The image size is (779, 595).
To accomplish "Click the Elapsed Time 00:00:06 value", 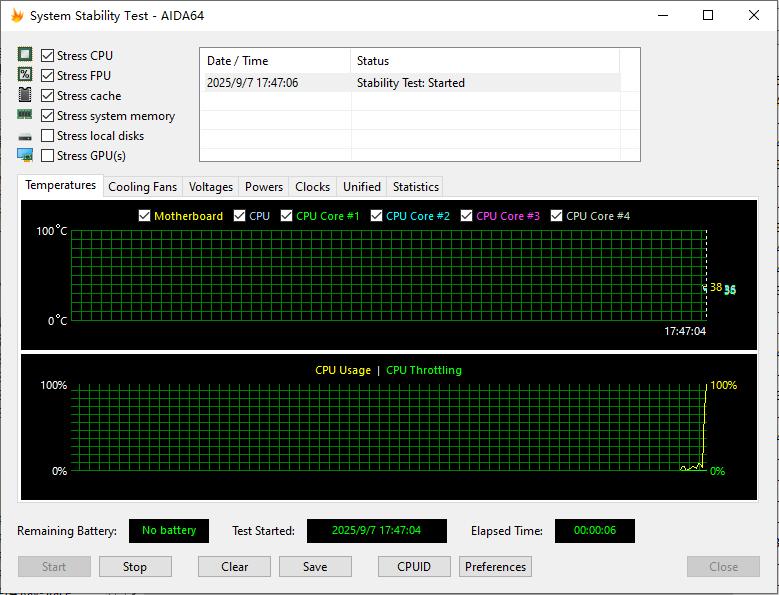I will [595, 530].
